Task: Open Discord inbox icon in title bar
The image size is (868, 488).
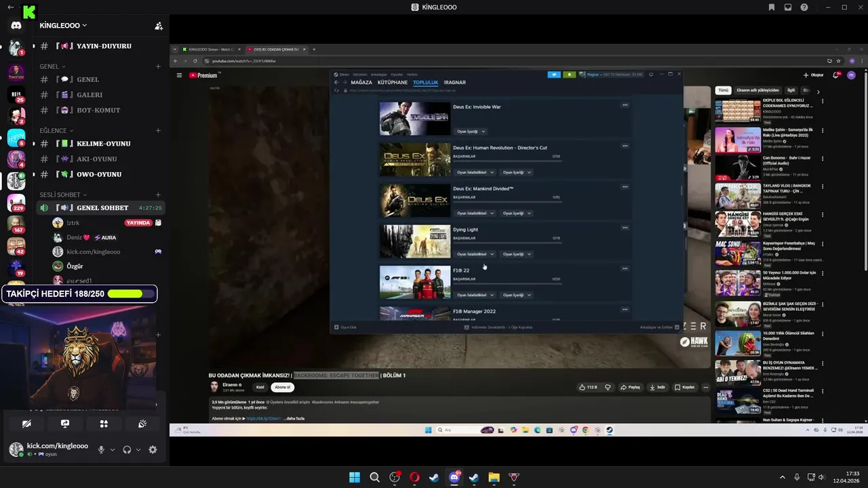Action: (787, 7)
